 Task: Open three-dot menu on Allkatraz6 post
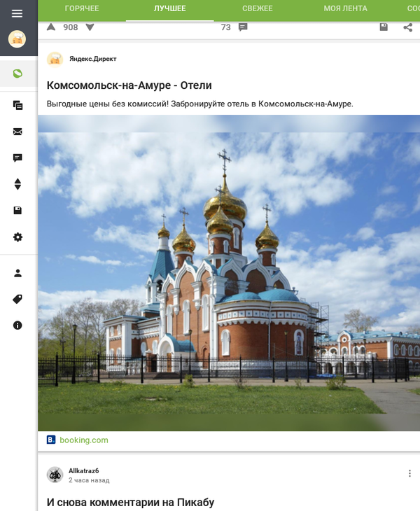[409, 474]
